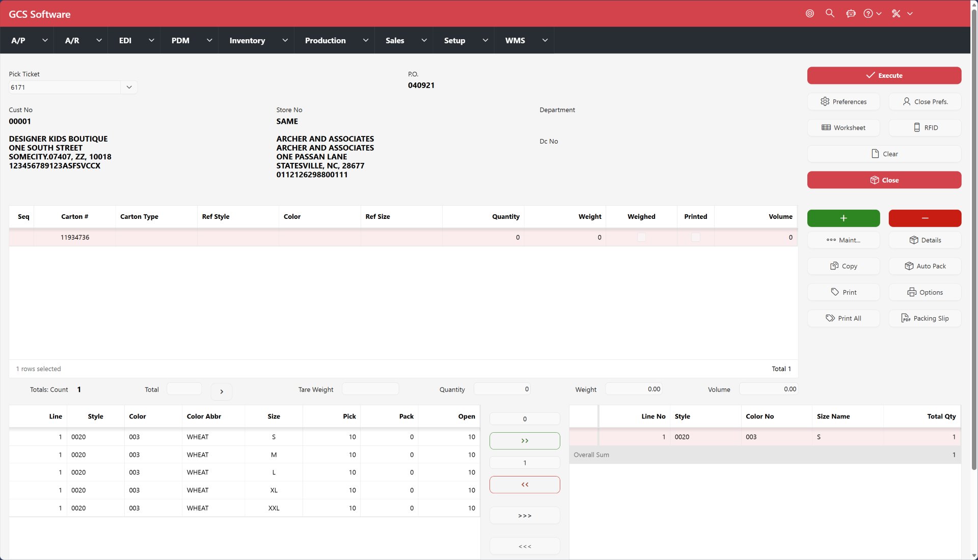Open the chat feedback icon in the header
This screenshot has height=560, width=978.
pyautogui.click(x=851, y=14)
